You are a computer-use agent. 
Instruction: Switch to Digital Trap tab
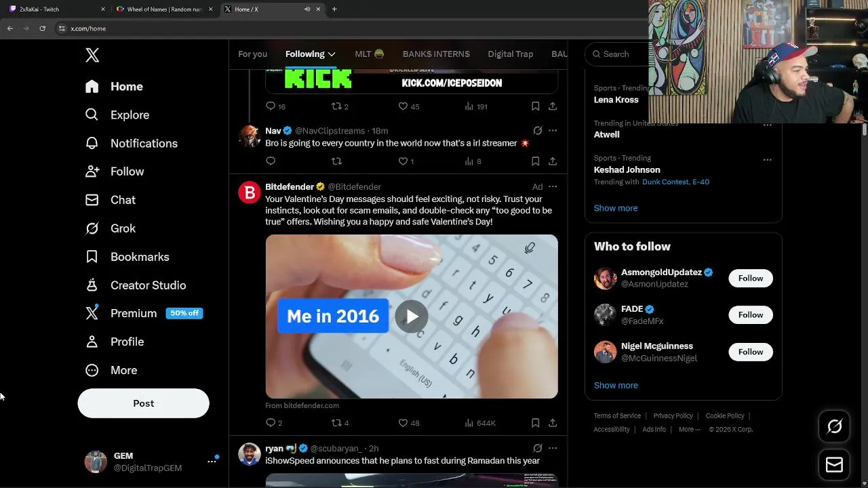(x=511, y=54)
